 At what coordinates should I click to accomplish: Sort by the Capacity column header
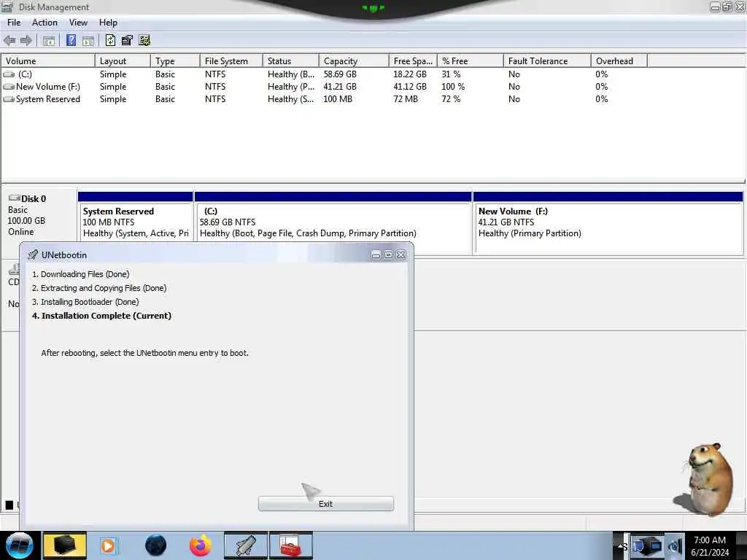pos(354,61)
